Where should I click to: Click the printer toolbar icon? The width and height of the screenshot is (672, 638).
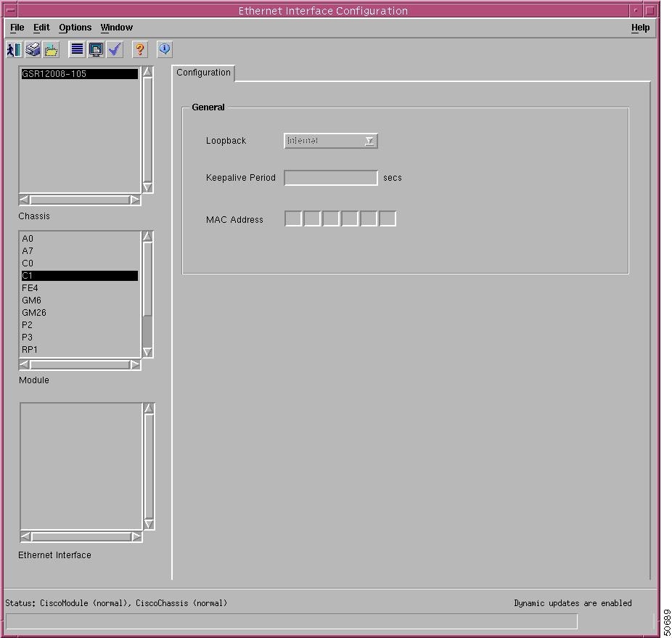point(33,50)
